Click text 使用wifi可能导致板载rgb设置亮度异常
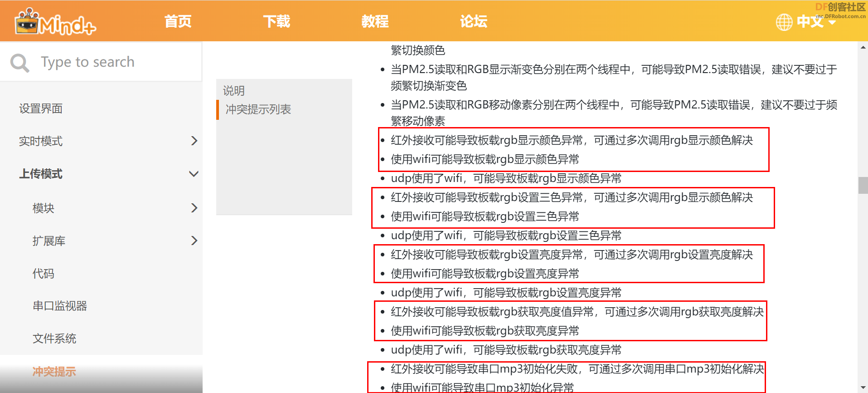The width and height of the screenshot is (868, 393). click(485, 274)
